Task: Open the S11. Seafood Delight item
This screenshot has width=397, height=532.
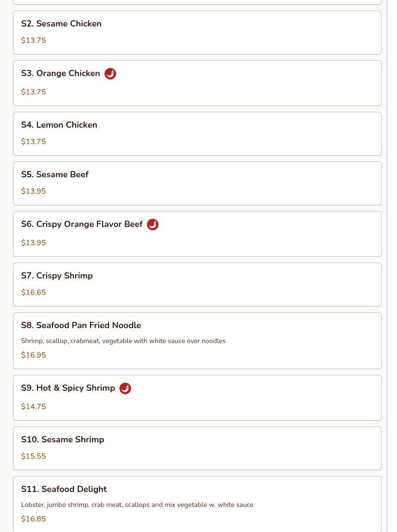Action: point(197,504)
